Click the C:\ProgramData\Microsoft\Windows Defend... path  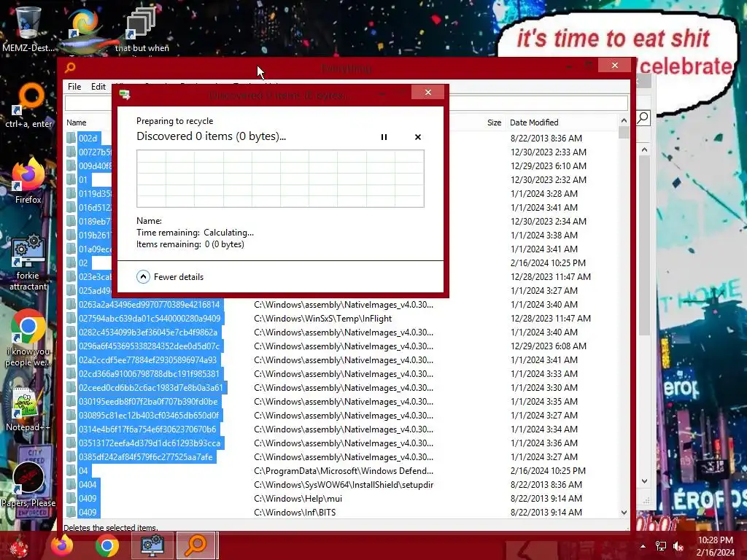click(x=344, y=470)
